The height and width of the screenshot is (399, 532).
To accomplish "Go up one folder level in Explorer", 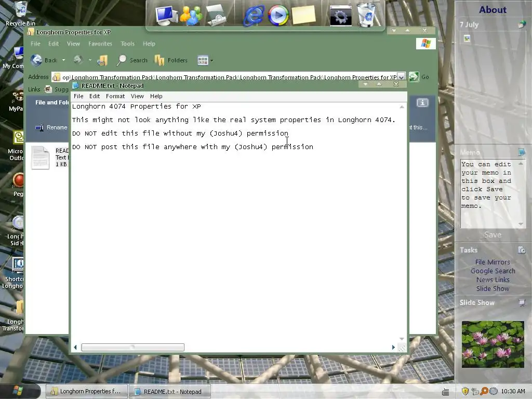I will point(102,60).
